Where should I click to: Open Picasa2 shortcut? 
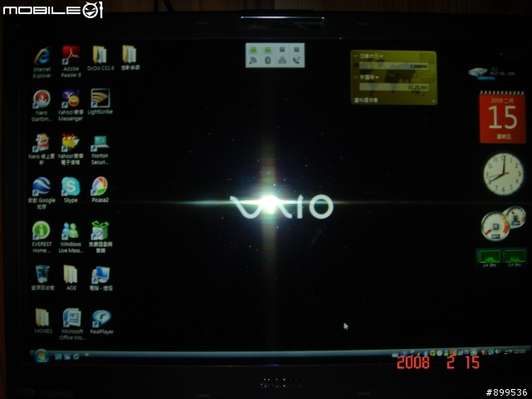[x=100, y=190]
